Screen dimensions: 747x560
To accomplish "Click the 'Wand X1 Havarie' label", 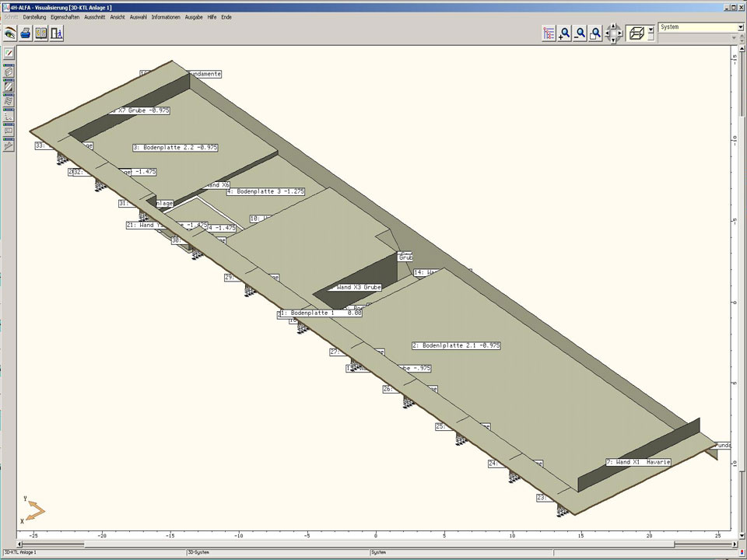I will [x=638, y=462].
